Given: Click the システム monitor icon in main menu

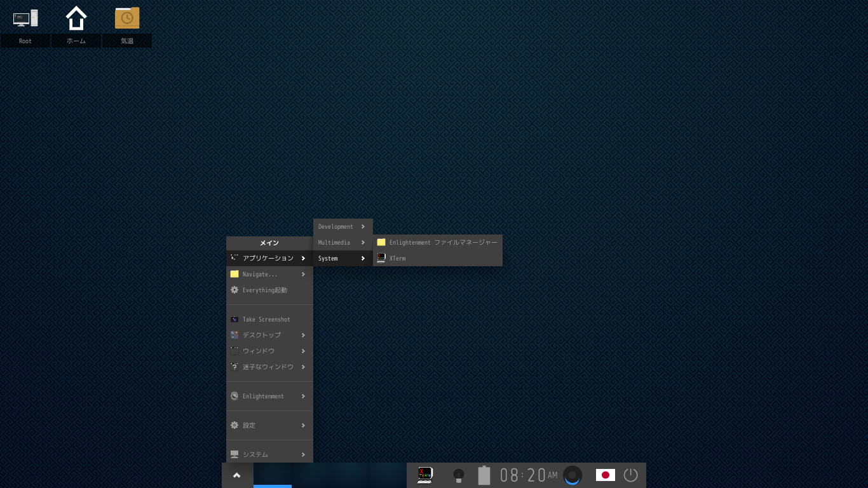Looking at the screenshot, I should (234, 454).
